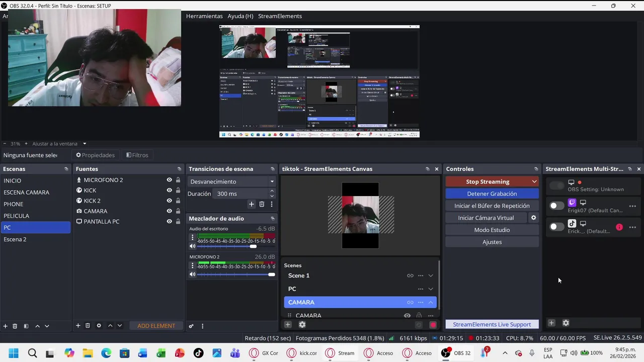Open advanced audio properties gears icon
The height and width of the screenshot is (362, 644).
pyautogui.click(x=191, y=326)
